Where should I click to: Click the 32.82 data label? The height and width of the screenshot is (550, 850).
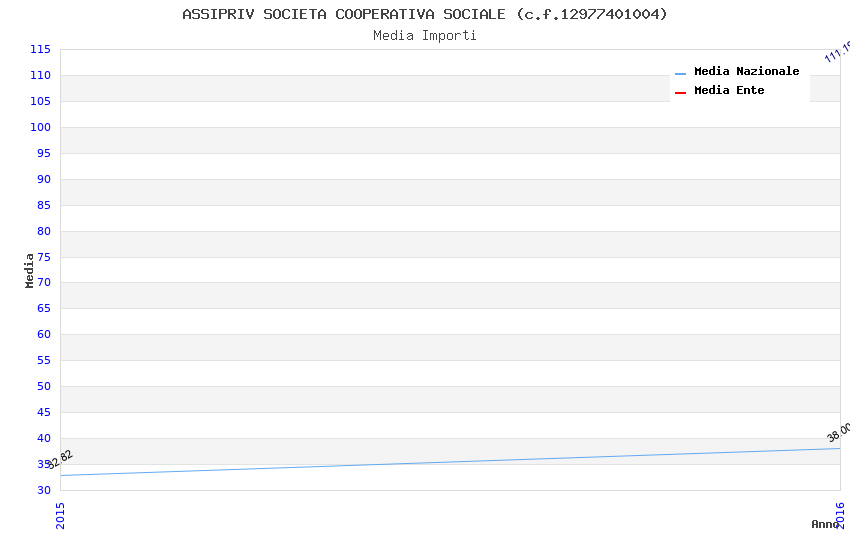click(x=59, y=460)
